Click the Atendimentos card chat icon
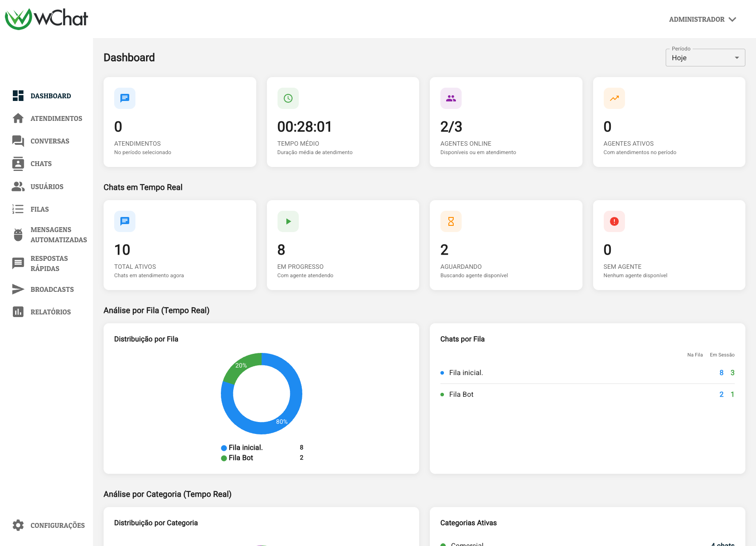 125,98
